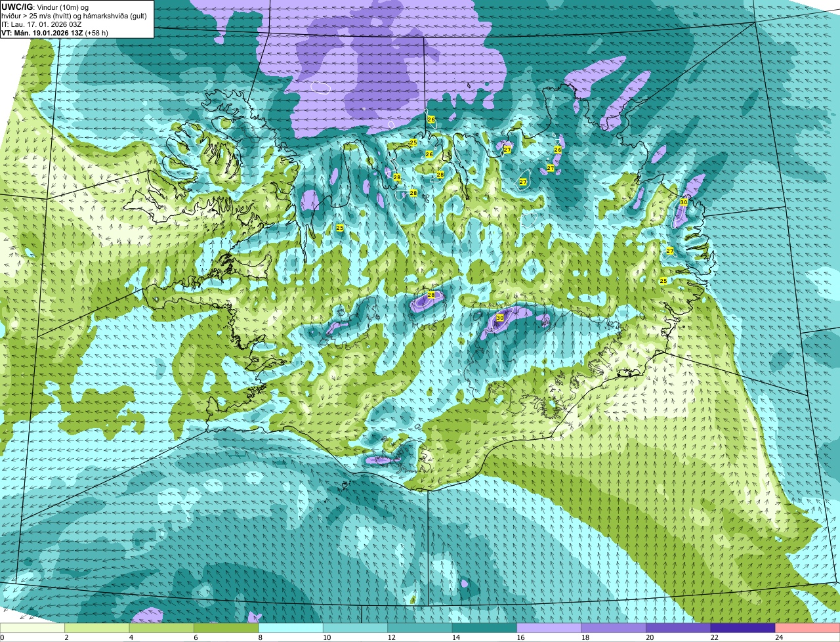Viewport: 840px width, 642px height.
Task: Click the legend tick label 14
Action: coord(455,637)
